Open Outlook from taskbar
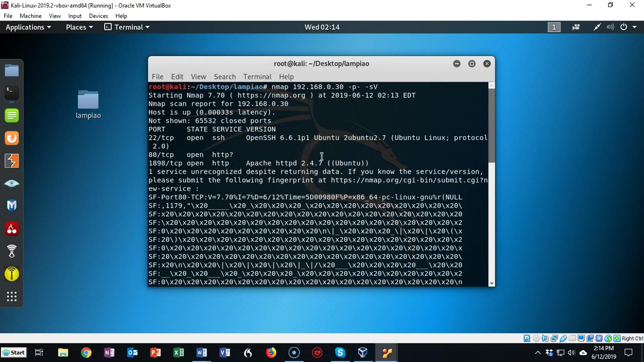 (132, 353)
